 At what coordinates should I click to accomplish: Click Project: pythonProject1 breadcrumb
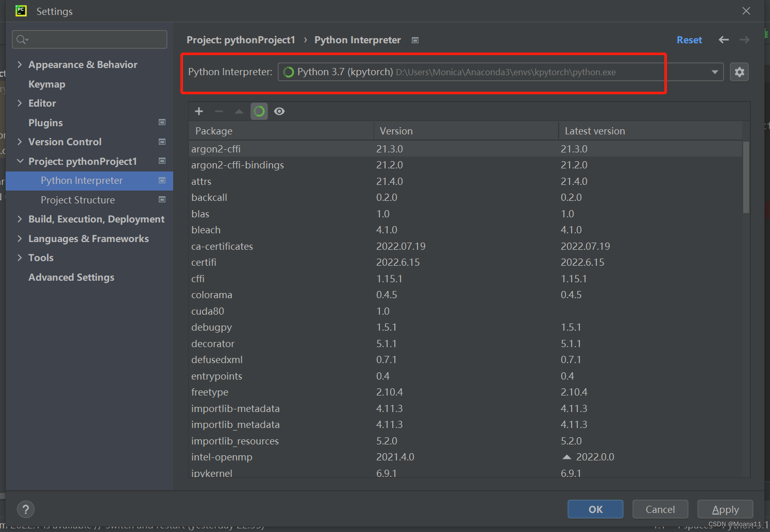click(x=241, y=40)
